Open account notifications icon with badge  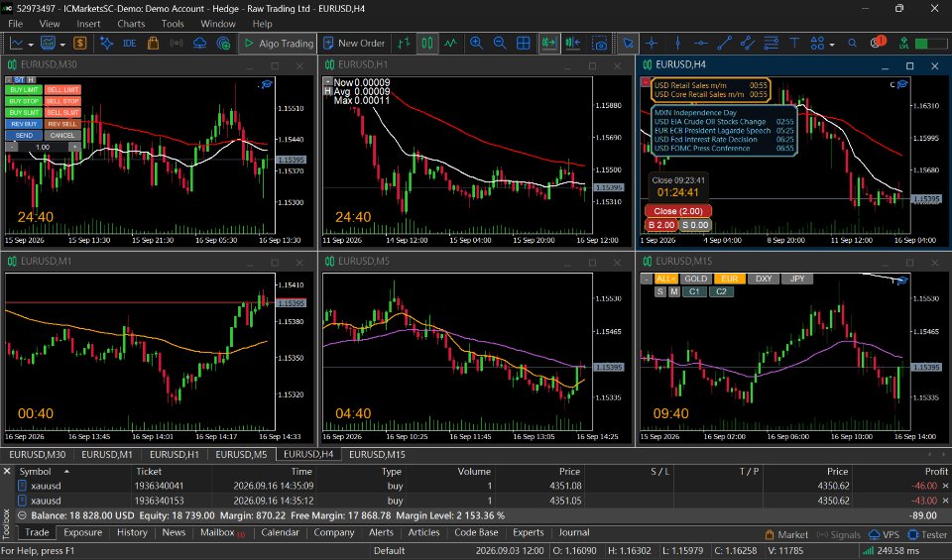pos(878,43)
